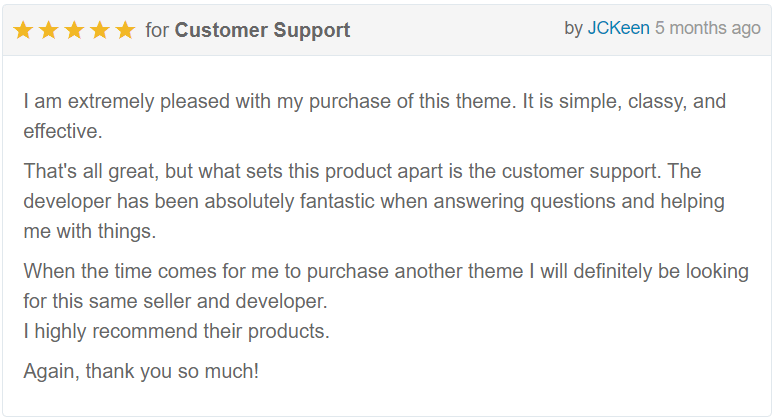
Task: Click the third gold rating star
Action: [x=75, y=30]
